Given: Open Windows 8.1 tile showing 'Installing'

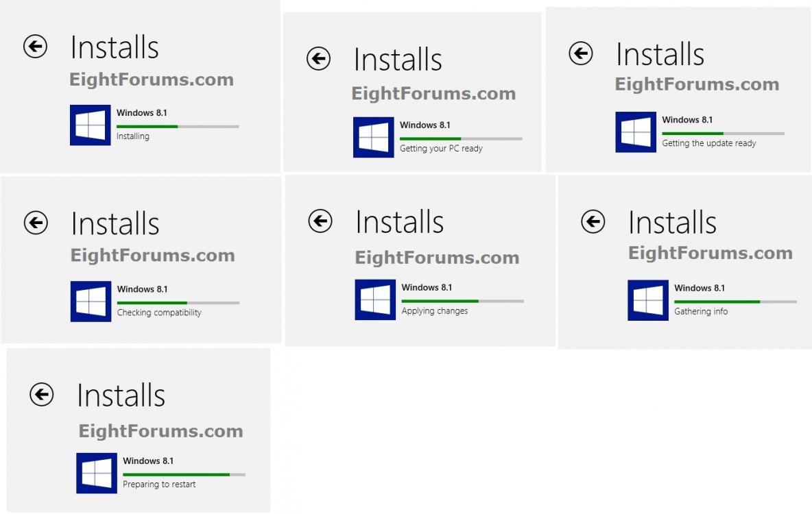Looking at the screenshot, I should [90, 125].
